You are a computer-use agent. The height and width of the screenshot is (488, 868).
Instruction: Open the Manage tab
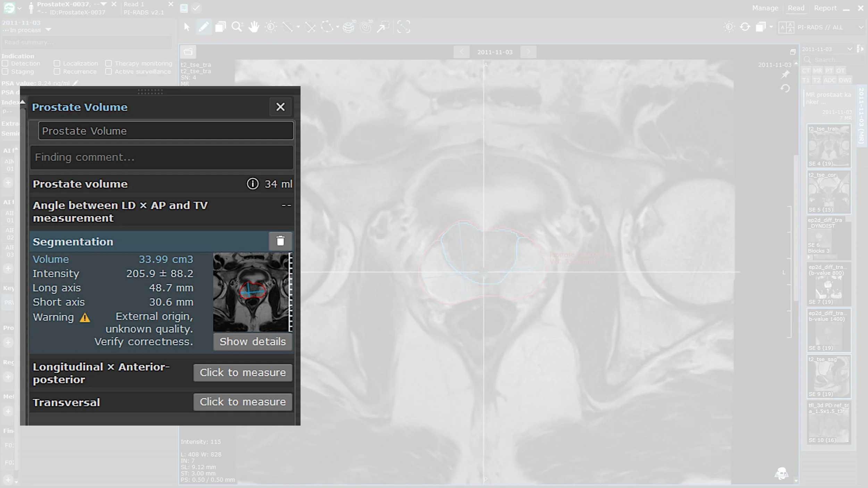pyautogui.click(x=765, y=8)
